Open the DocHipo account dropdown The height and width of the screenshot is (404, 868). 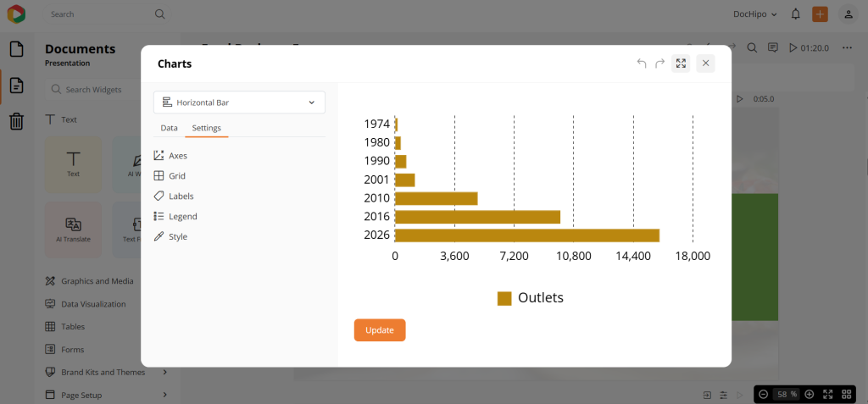(755, 14)
